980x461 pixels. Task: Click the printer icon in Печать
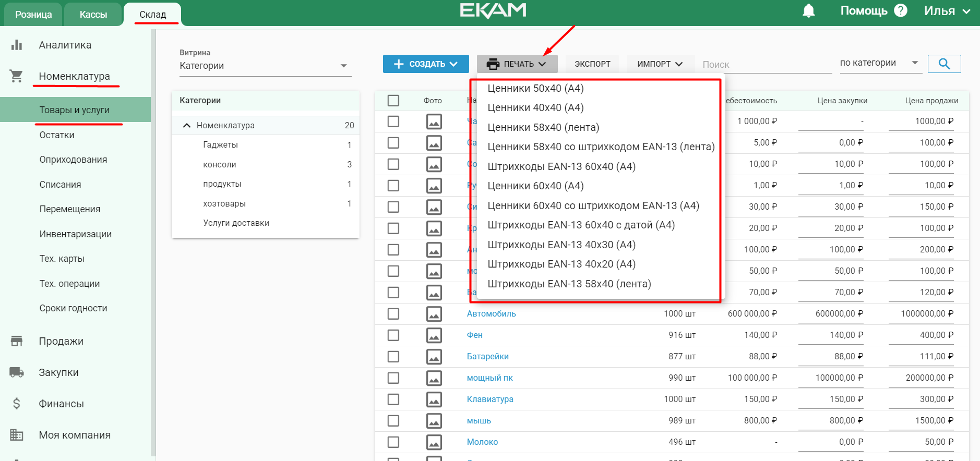tap(493, 64)
